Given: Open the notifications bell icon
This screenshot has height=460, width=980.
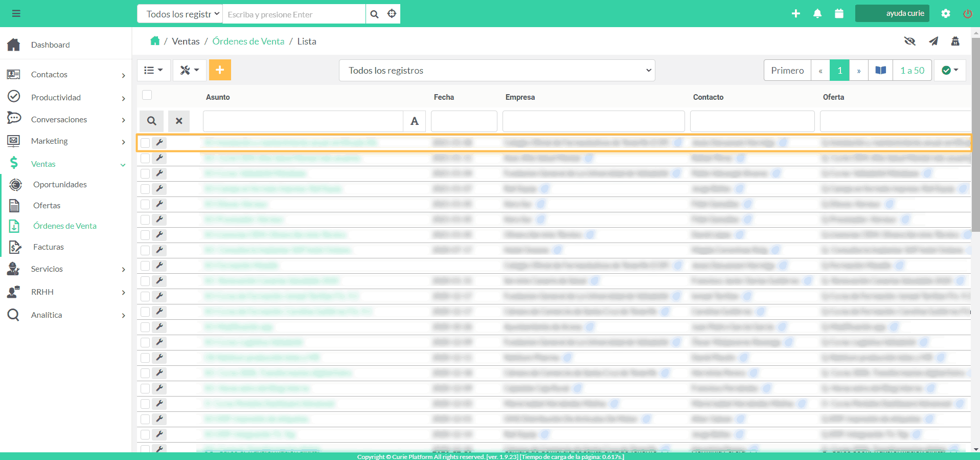Looking at the screenshot, I should (817, 14).
